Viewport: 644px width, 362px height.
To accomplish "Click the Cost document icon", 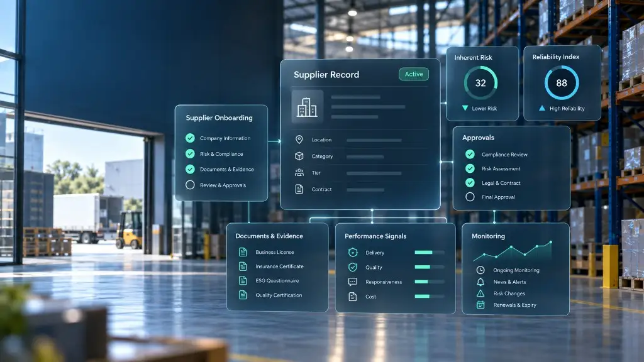I will (x=352, y=297).
